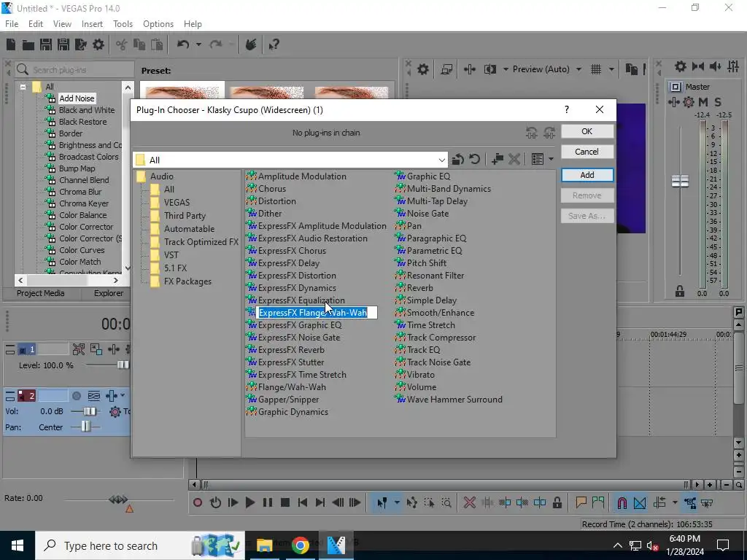Click the Record button in transport bar

tap(198, 502)
